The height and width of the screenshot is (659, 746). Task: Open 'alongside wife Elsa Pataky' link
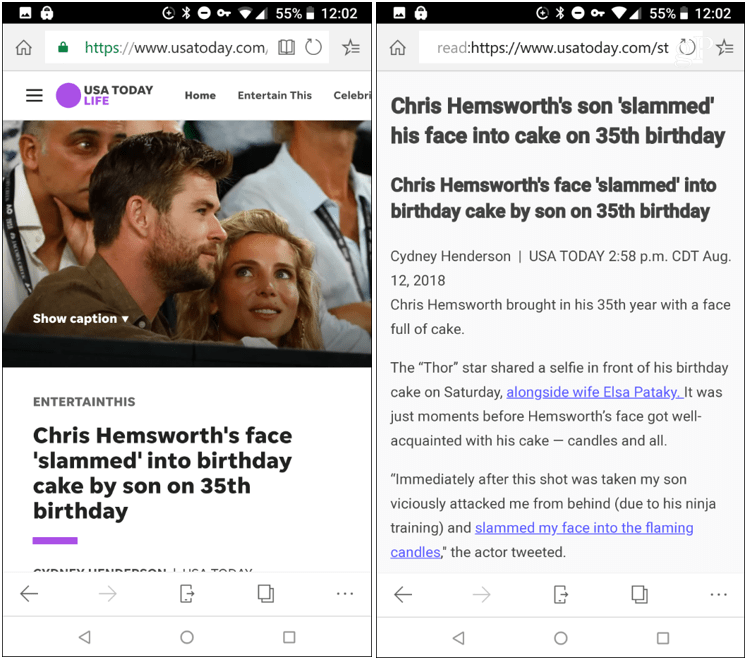coord(595,392)
